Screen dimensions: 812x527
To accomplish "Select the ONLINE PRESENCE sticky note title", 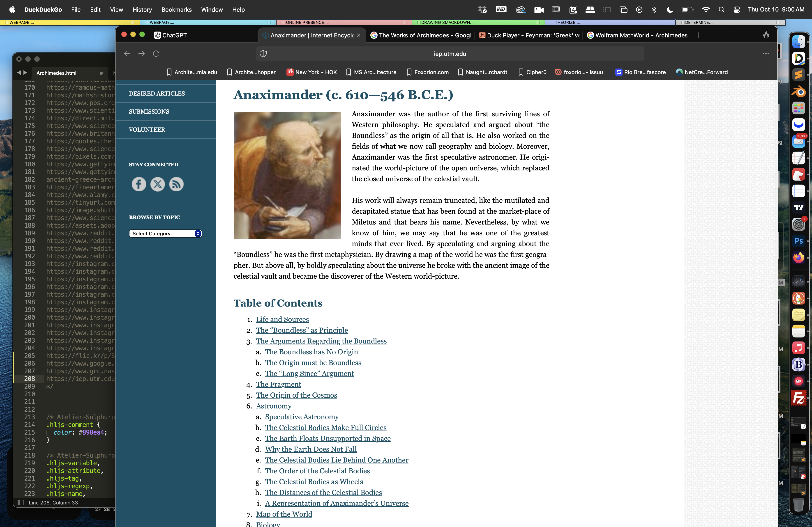I will coord(307,23).
